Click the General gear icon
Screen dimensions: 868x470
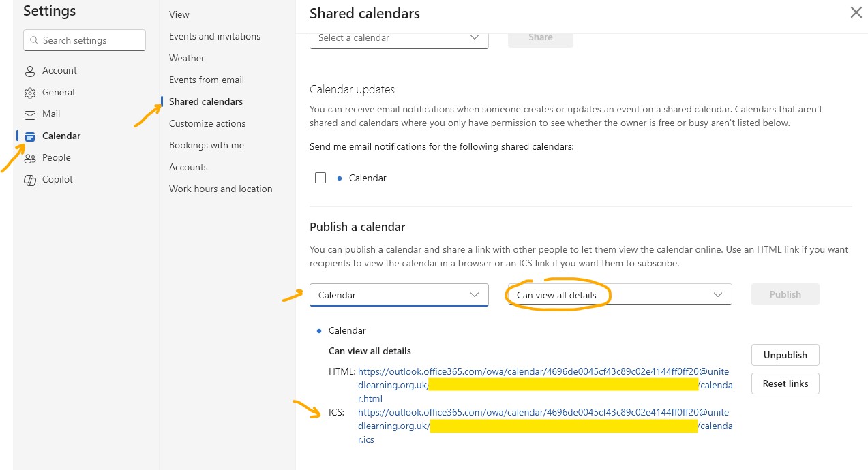pyautogui.click(x=30, y=93)
